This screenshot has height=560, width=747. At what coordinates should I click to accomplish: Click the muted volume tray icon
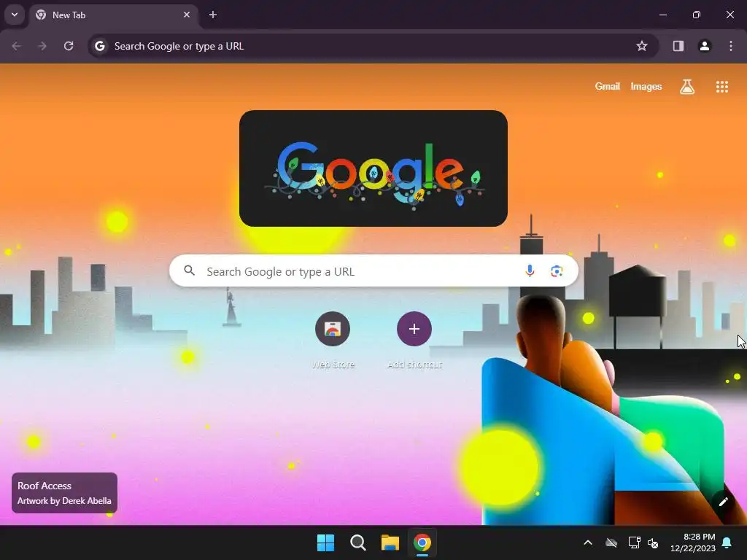point(653,542)
